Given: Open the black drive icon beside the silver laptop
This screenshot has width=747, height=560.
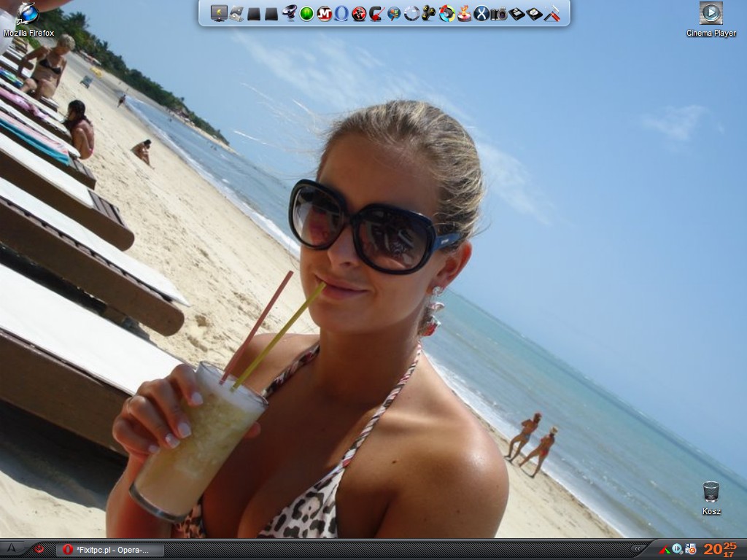Looking at the screenshot, I should click(x=254, y=14).
